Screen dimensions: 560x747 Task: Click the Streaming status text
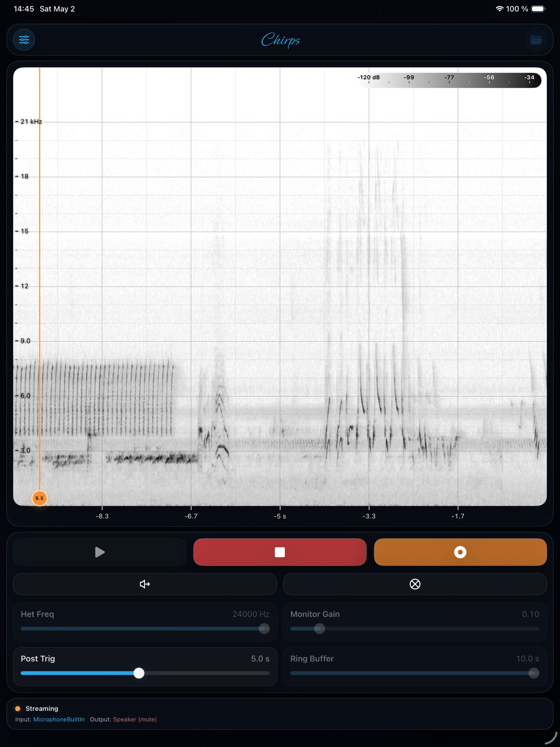pyautogui.click(x=42, y=708)
